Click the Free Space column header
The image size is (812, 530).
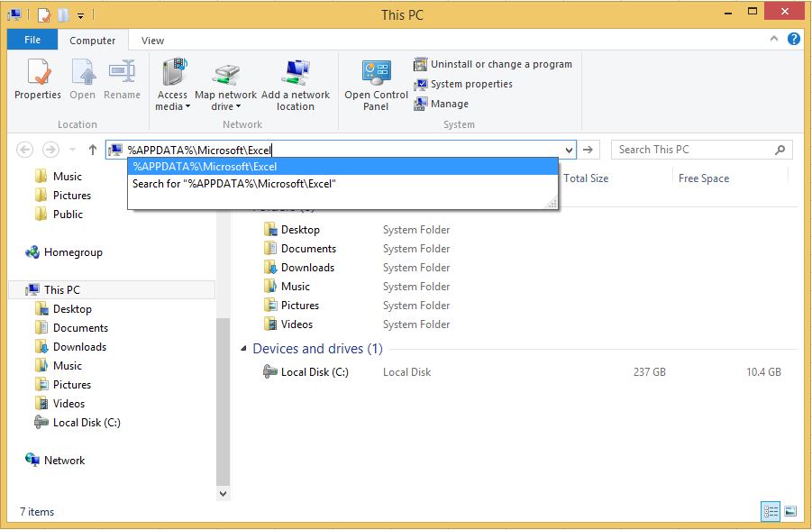(x=703, y=178)
